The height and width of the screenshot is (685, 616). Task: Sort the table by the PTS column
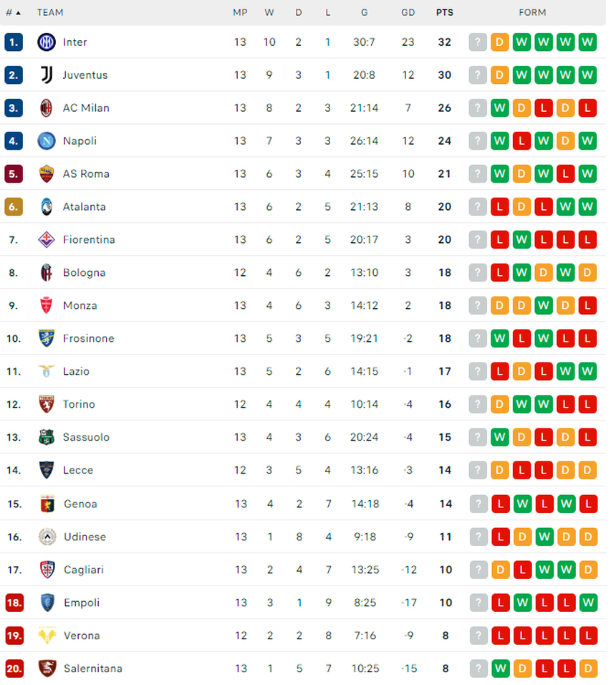444,12
